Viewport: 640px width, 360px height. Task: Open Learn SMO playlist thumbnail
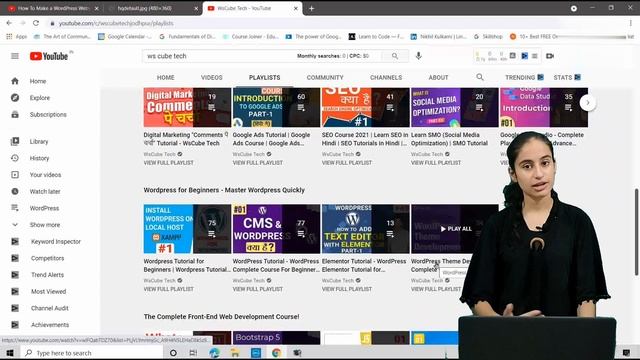click(455, 107)
